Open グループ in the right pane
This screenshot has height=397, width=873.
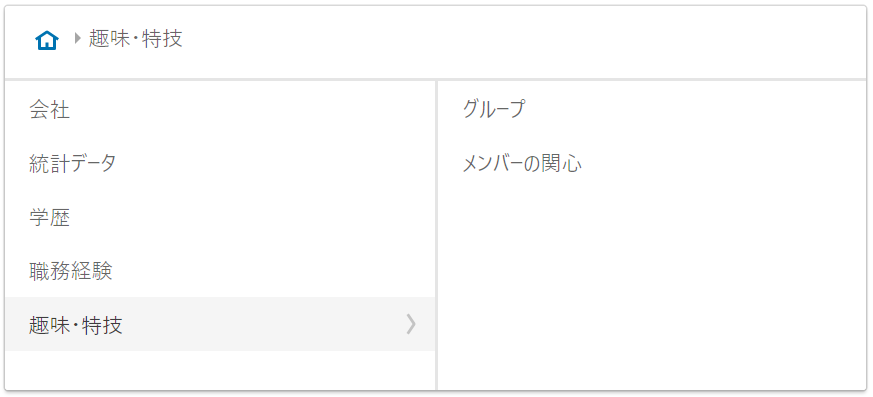[652, 110]
